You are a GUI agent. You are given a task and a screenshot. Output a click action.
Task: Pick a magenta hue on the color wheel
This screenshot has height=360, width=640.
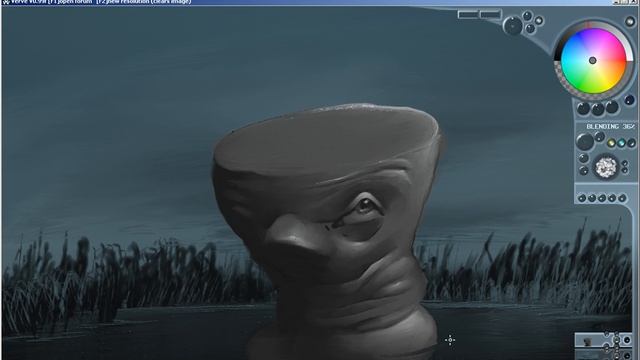(x=604, y=38)
